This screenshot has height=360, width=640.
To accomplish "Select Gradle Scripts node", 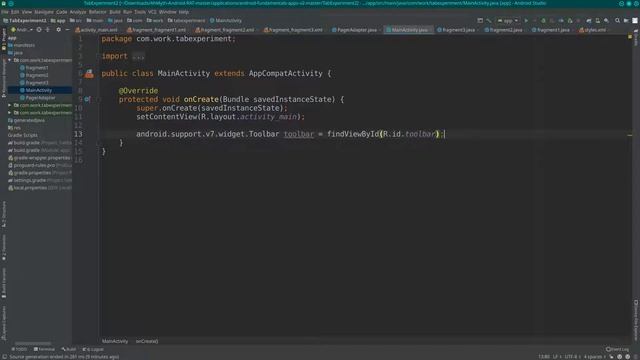I will pos(22,135).
